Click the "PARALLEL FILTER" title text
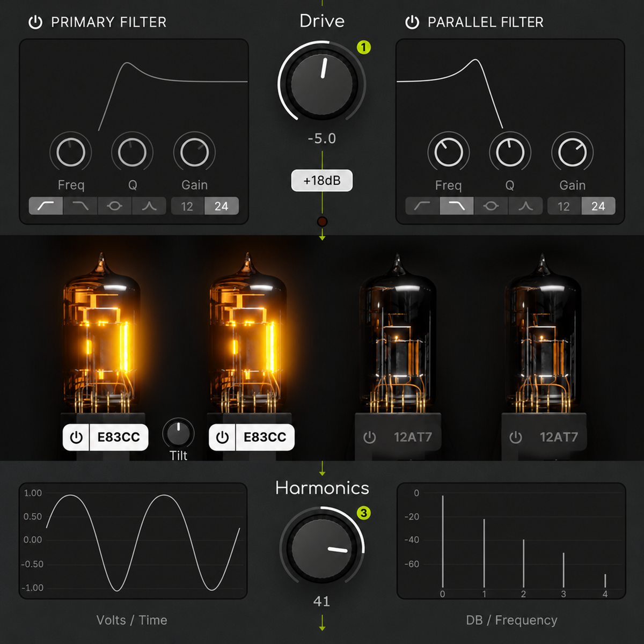Image resolution: width=644 pixels, height=644 pixels. (486, 23)
